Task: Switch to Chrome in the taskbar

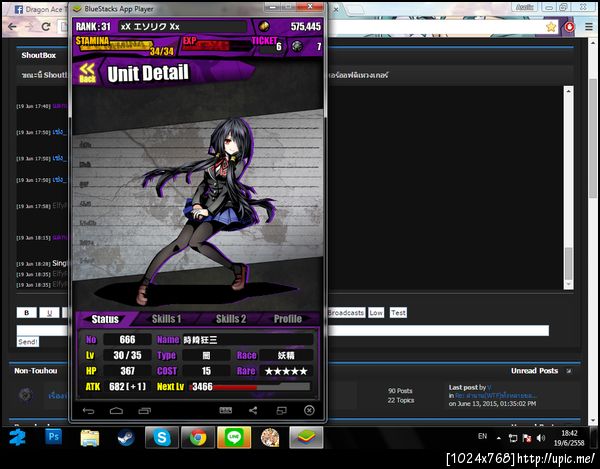Action: [x=198, y=437]
